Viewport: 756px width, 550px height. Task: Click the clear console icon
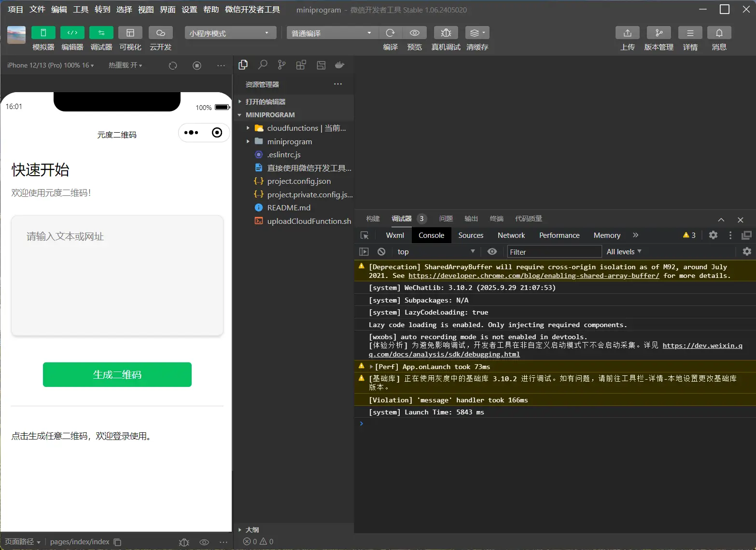coord(381,252)
